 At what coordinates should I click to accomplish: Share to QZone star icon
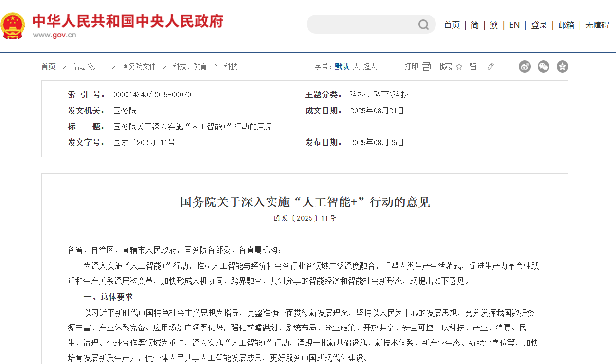click(x=562, y=67)
